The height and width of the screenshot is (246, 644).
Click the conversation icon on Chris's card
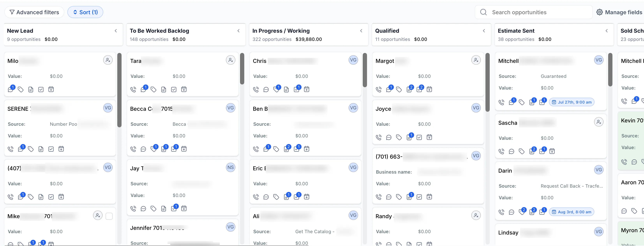point(266,89)
